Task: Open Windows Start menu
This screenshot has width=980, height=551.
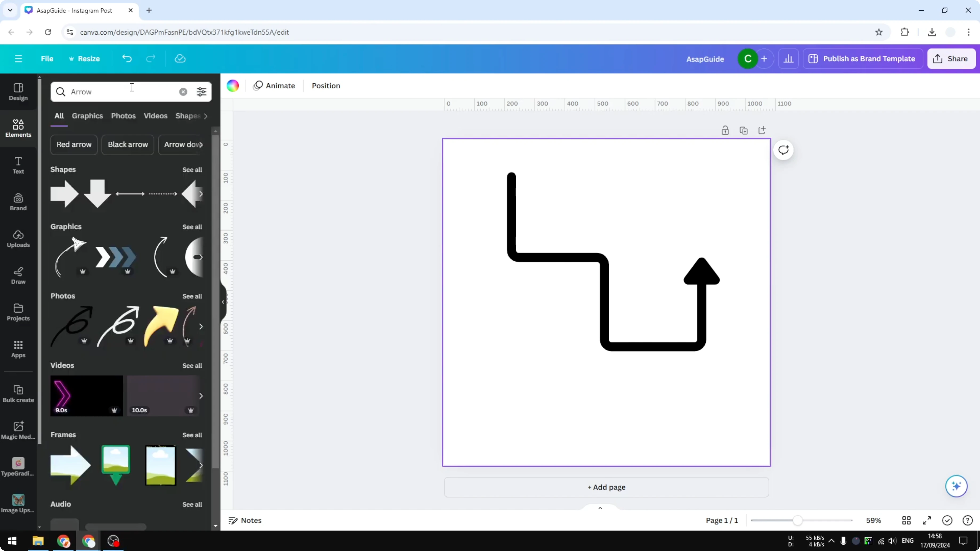Action: 12,541
